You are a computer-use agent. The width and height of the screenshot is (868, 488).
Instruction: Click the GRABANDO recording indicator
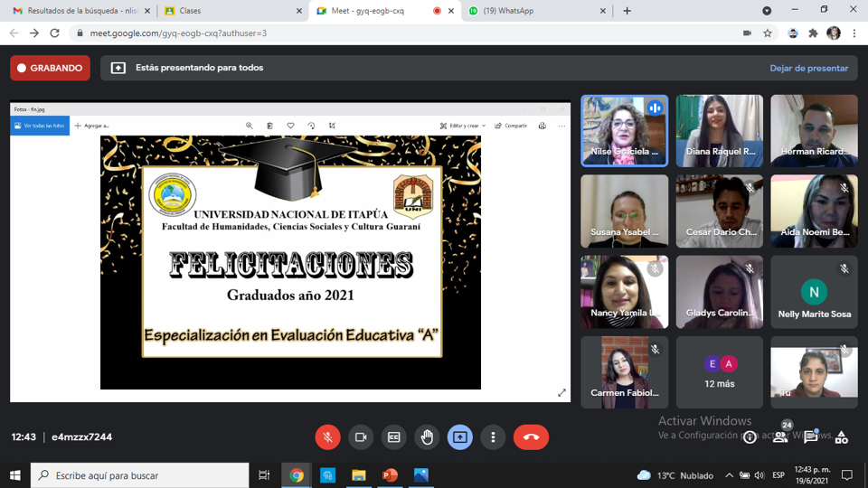click(50, 68)
